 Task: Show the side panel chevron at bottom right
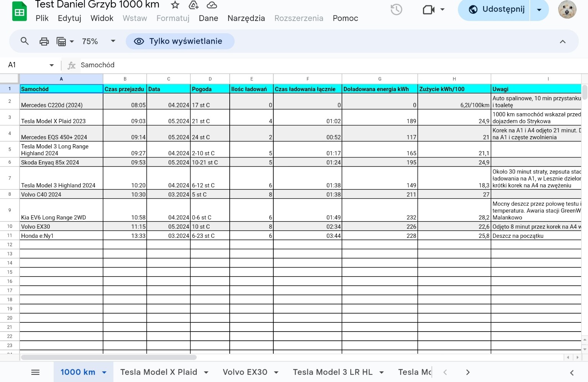click(572, 373)
